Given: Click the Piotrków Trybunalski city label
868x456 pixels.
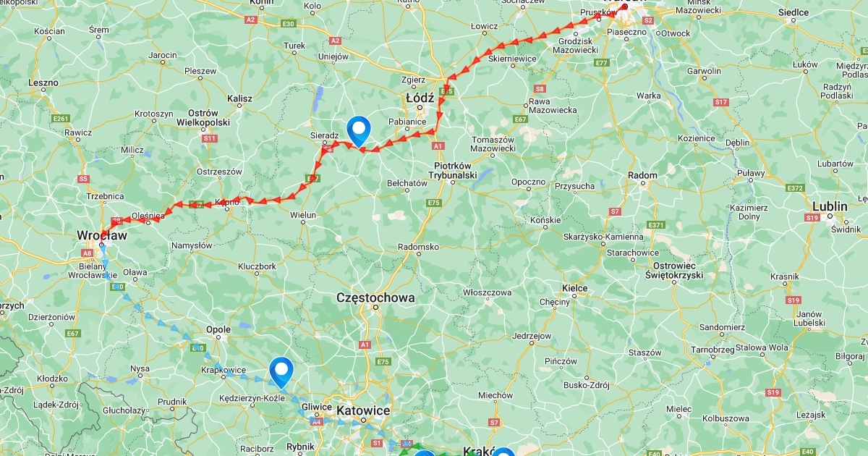Looking at the screenshot, I should [453, 172].
